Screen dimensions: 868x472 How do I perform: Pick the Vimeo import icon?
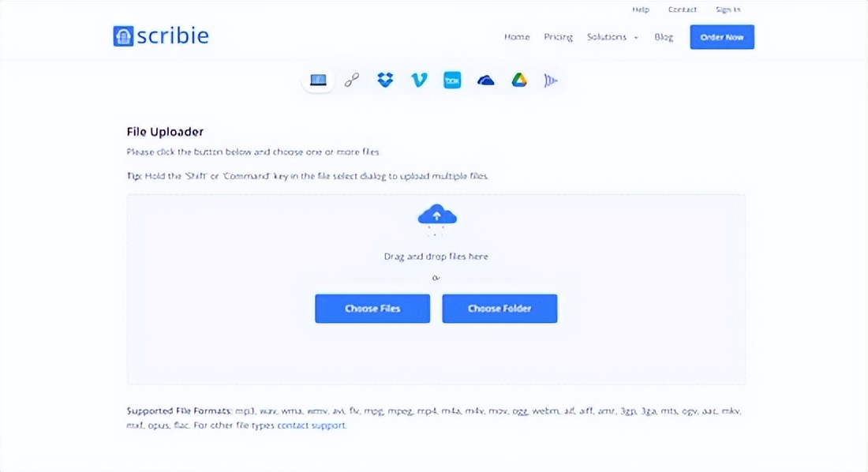click(x=419, y=80)
